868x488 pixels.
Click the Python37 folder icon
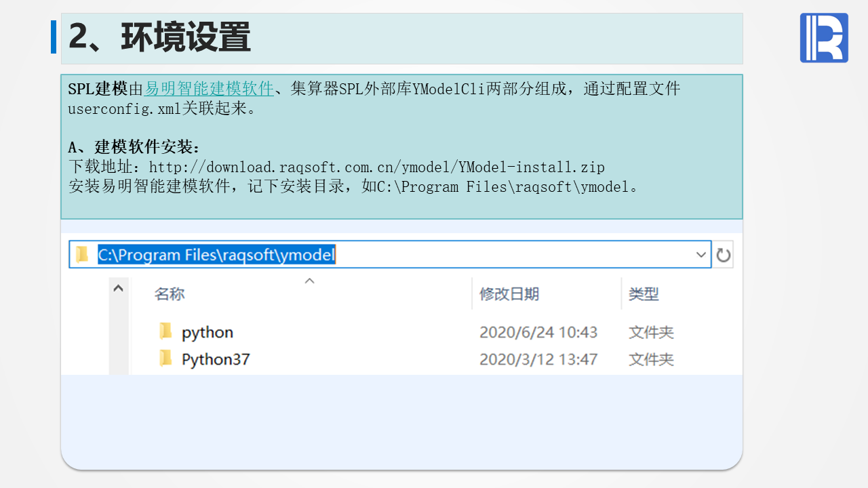coord(165,359)
